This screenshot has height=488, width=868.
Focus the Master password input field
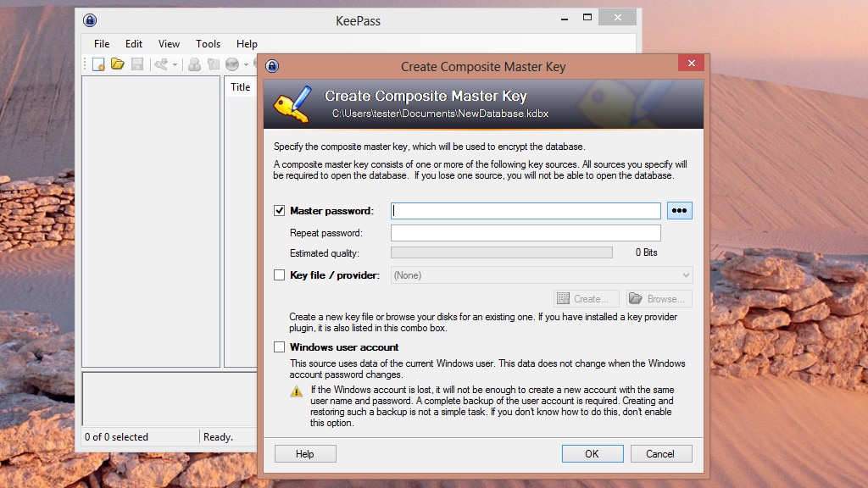click(526, 211)
